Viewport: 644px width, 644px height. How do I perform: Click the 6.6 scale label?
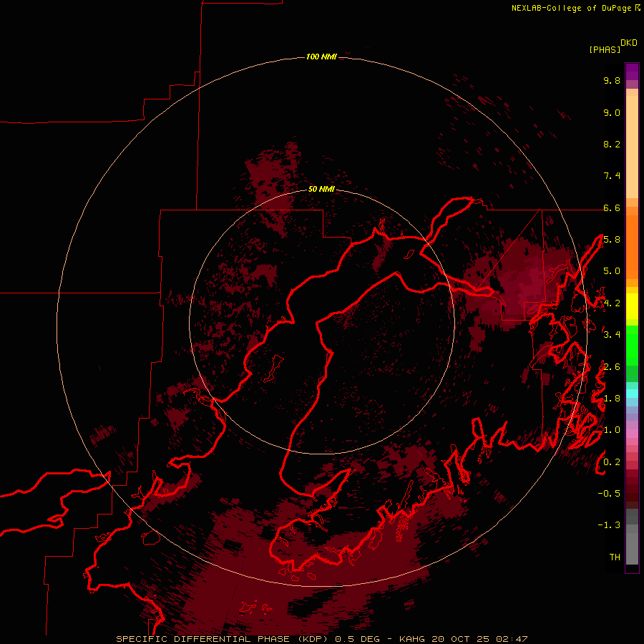(x=612, y=208)
